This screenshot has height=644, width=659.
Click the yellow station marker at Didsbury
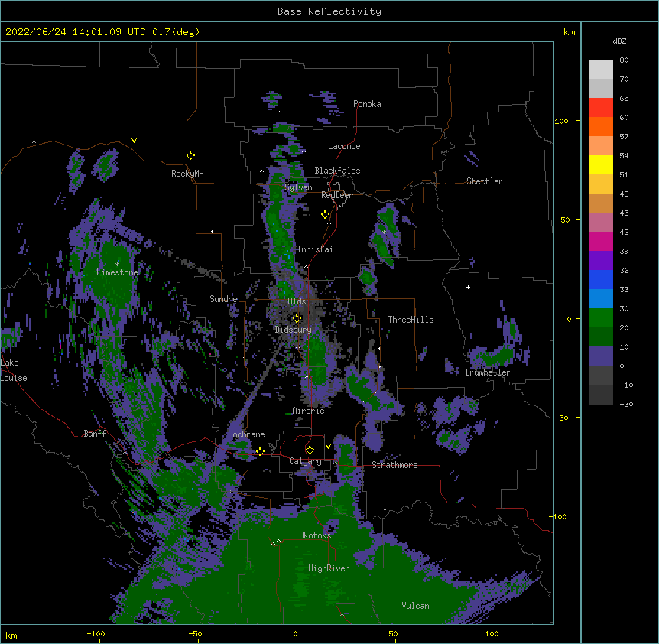297,318
